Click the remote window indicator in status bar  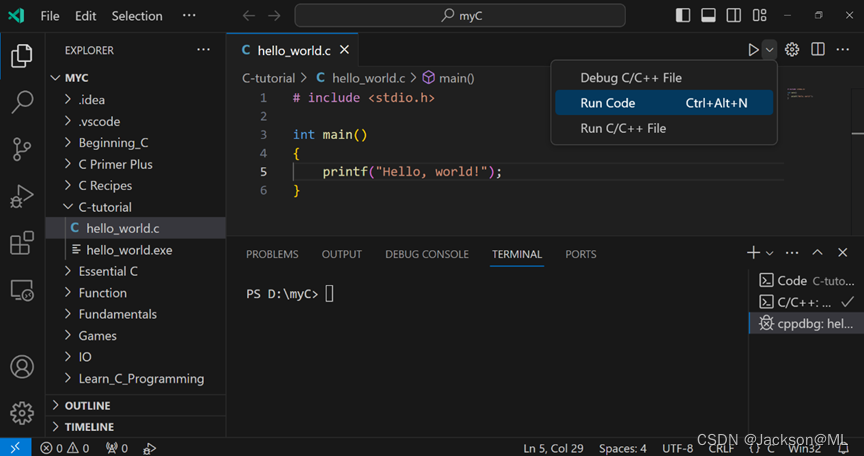[15, 448]
